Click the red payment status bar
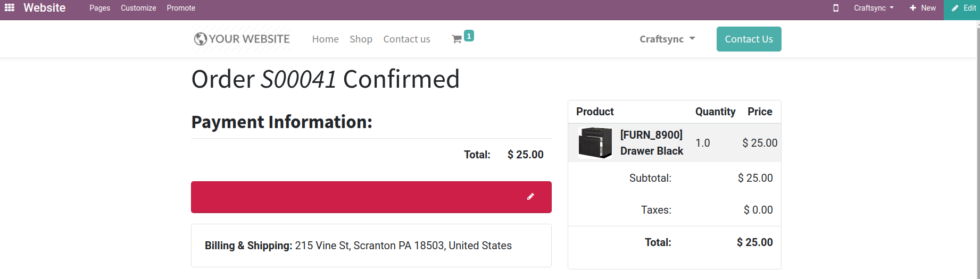This screenshot has height=279, width=980. [x=351, y=197]
